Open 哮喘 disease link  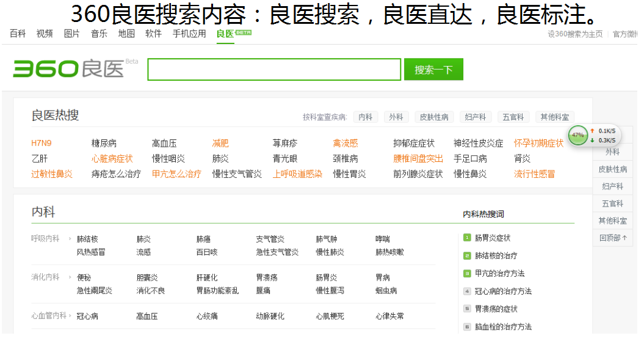tap(383, 239)
